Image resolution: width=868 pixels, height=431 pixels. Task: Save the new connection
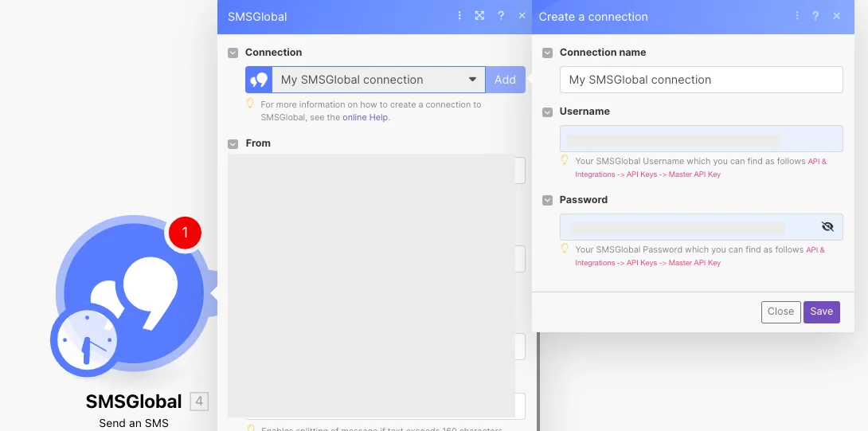(x=822, y=311)
